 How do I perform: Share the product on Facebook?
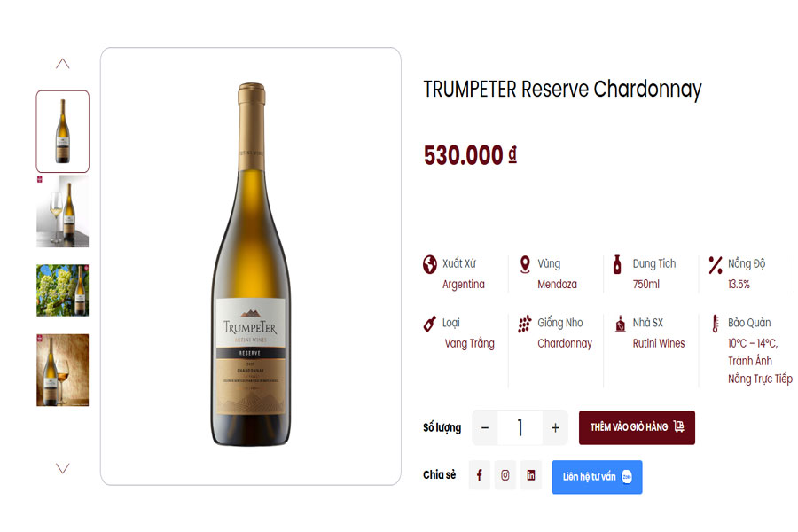479,474
